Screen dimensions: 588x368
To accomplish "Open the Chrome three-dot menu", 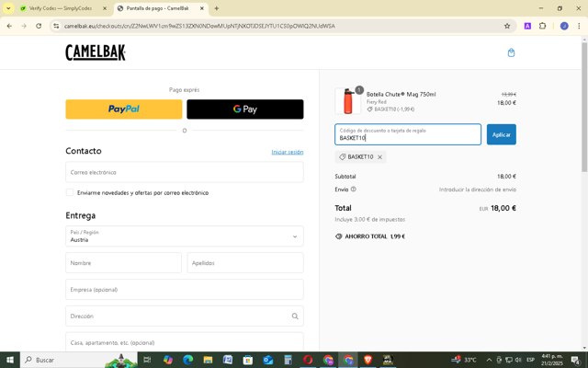I will (579, 26).
